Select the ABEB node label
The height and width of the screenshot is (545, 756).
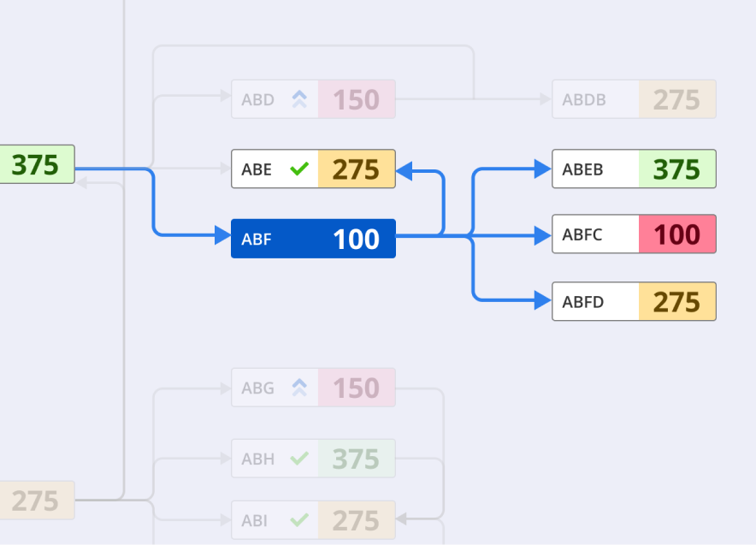coord(582,169)
